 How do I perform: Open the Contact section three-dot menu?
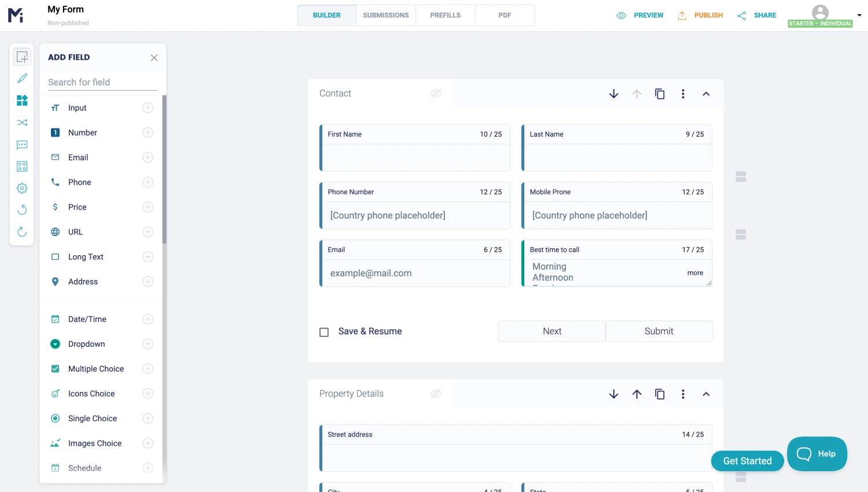tap(683, 94)
